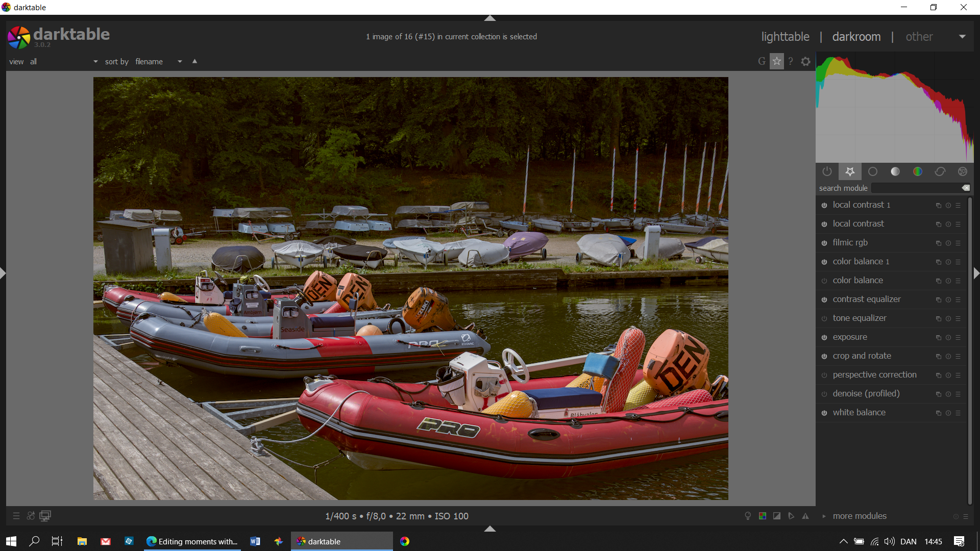The width and height of the screenshot is (980, 551).
Task: Open the correction modules group
Action: pyautogui.click(x=940, y=172)
